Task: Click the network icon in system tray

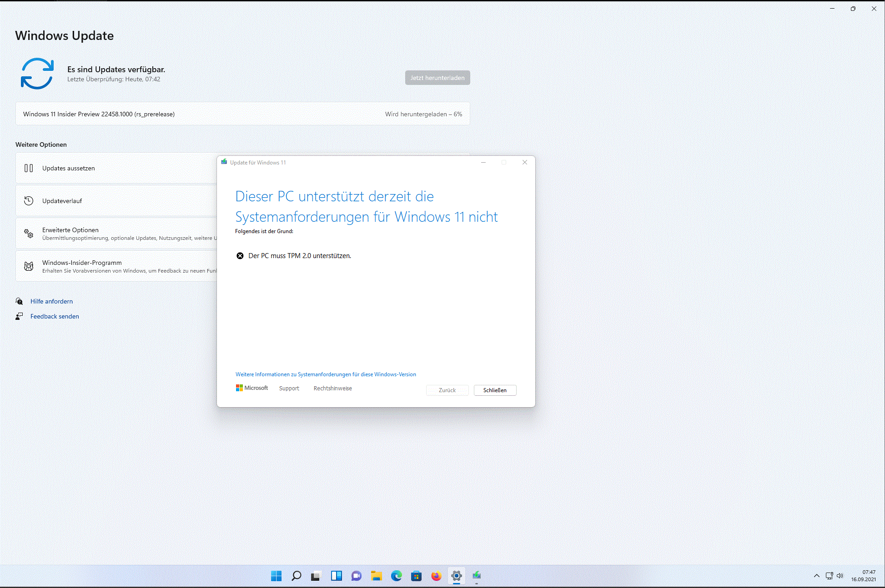Action: (x=830, y=576)
